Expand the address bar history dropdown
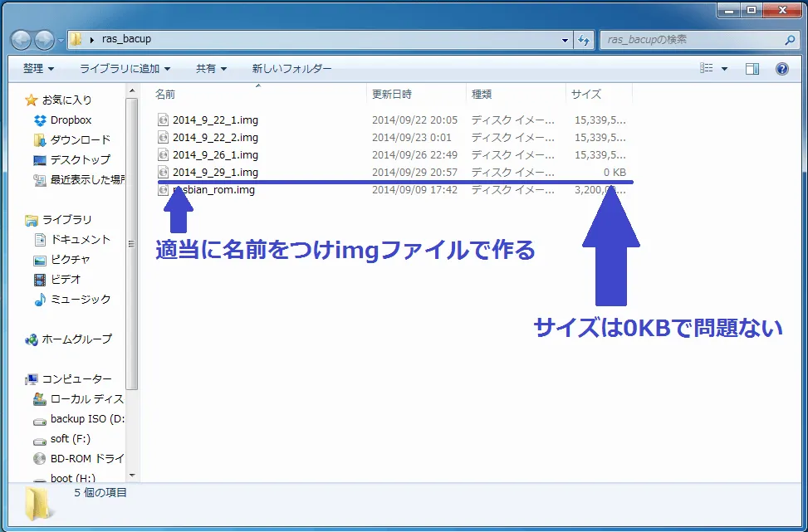 point(565,39)
